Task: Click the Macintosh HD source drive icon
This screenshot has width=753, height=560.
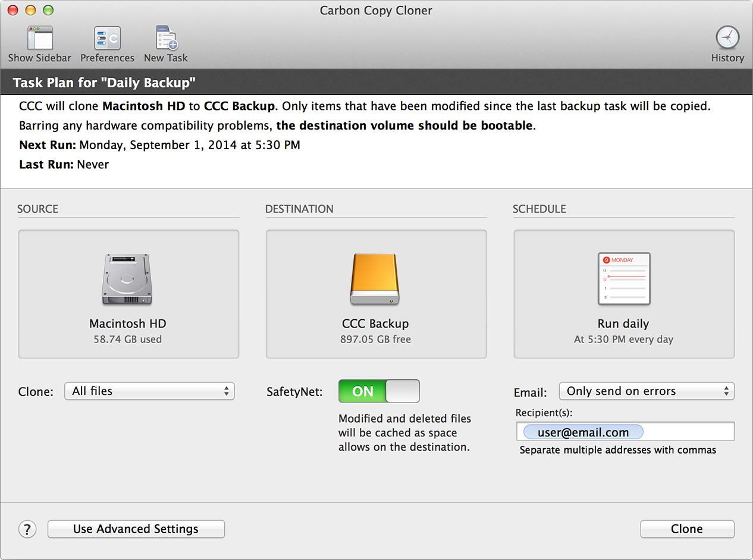Action: [127, 279]
